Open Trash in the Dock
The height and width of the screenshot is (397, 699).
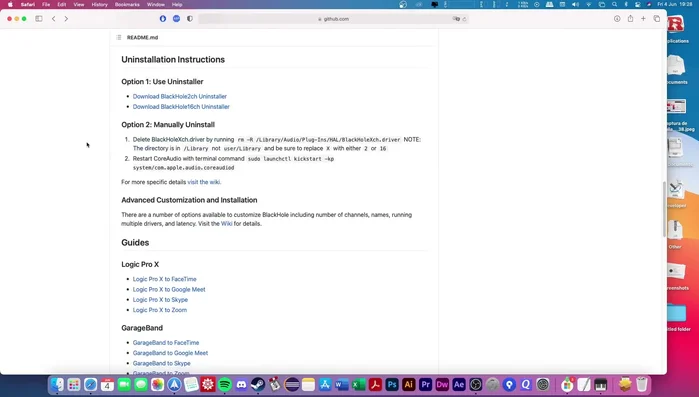point(641,385)
